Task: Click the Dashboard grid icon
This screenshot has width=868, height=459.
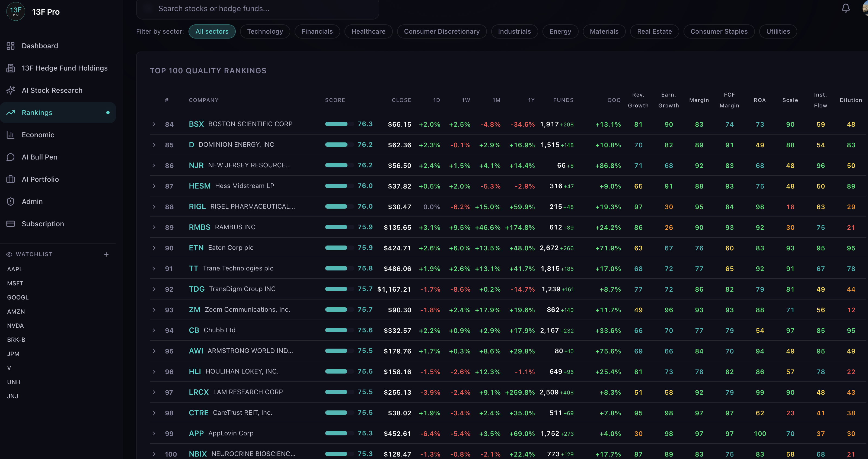Action: 11,46
